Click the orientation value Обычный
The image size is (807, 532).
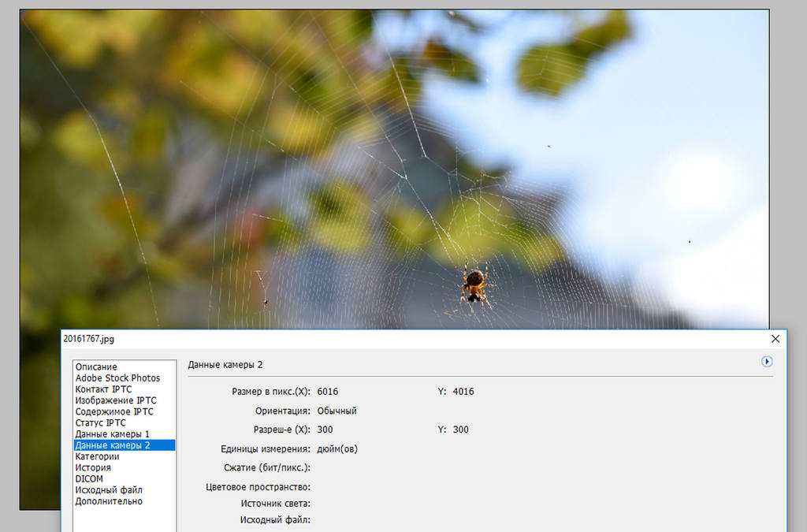(337, 411)
